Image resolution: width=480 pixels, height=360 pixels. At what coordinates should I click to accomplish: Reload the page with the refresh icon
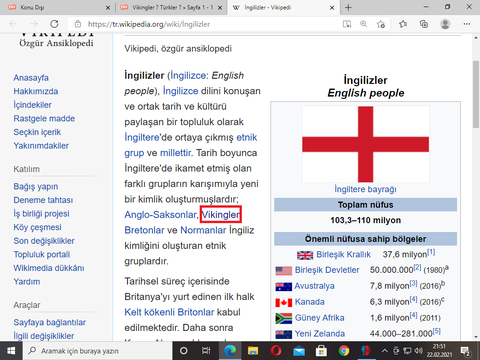(54, 24)
